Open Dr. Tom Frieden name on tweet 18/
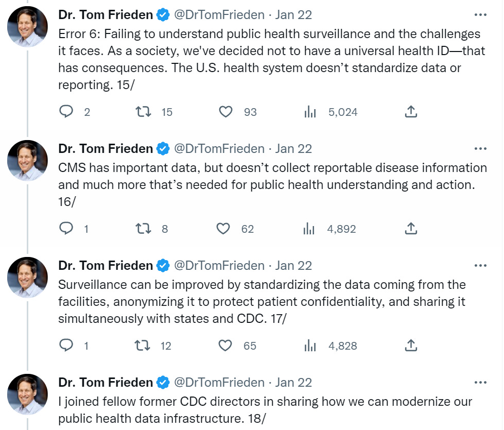 pos(106,383)
